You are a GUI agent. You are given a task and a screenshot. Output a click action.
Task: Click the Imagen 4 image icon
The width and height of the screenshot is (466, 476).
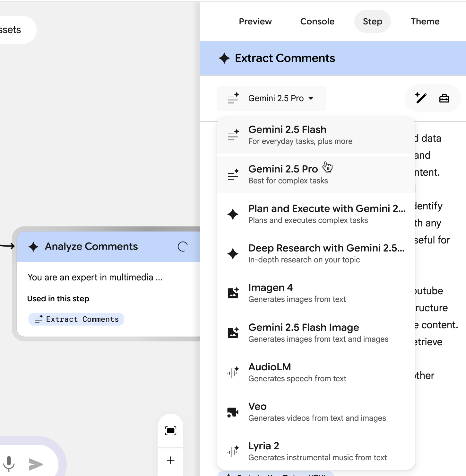[233, 293]
